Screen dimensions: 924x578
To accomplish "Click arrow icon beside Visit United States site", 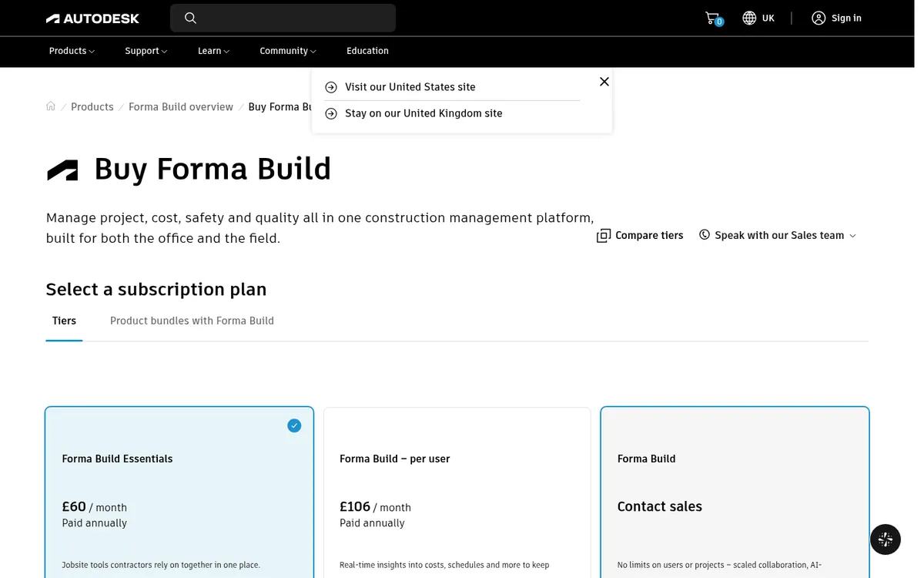I will tap(331, 87).
